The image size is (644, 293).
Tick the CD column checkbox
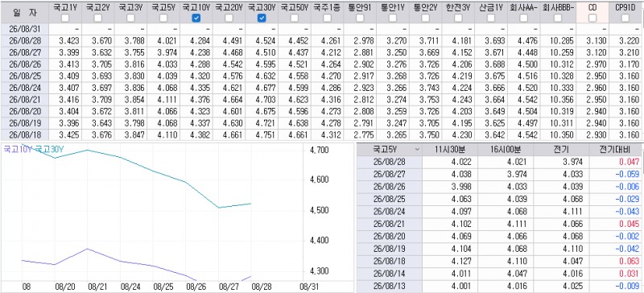[x=592, y=18]
